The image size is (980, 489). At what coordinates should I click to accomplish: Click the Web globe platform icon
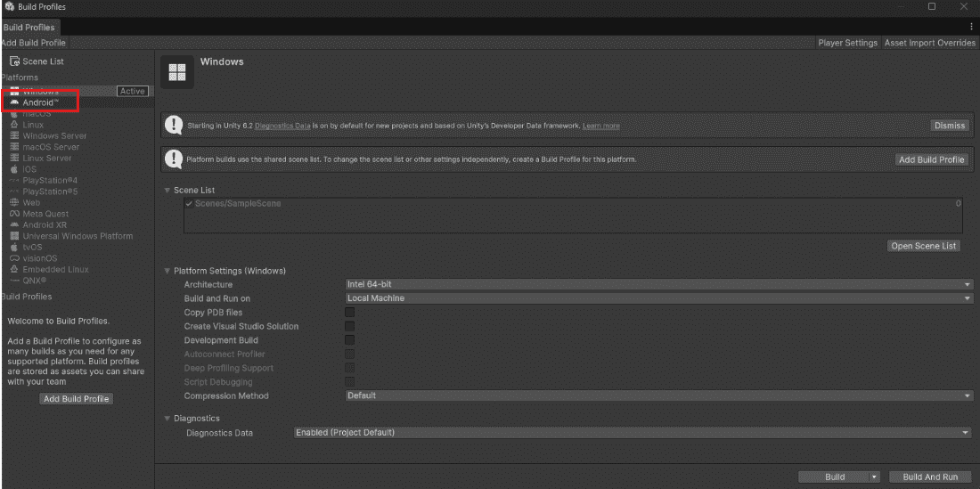14,202
